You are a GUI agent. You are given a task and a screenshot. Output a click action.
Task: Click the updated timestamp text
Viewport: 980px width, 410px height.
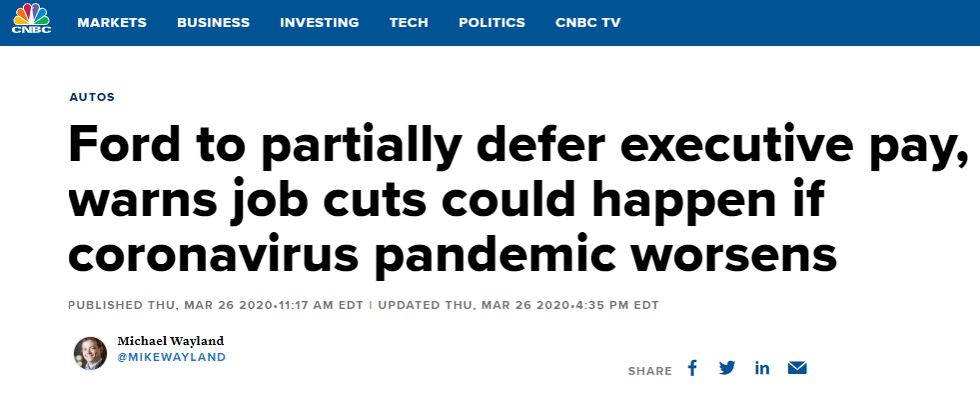(518, 305)
